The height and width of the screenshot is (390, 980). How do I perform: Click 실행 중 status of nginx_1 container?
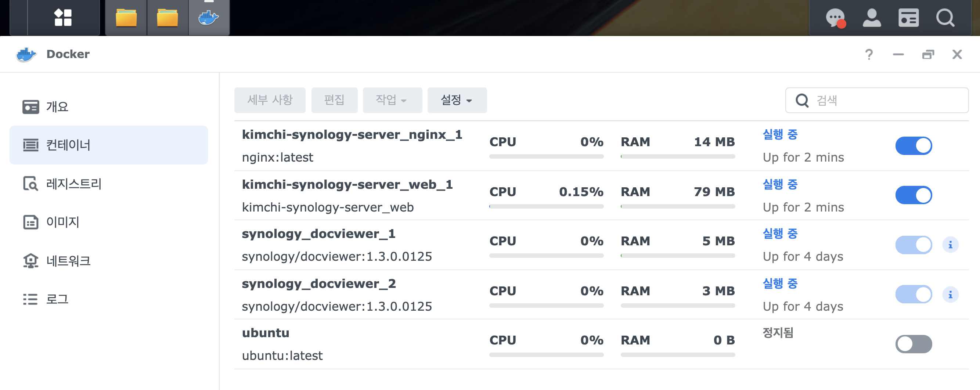780,135
